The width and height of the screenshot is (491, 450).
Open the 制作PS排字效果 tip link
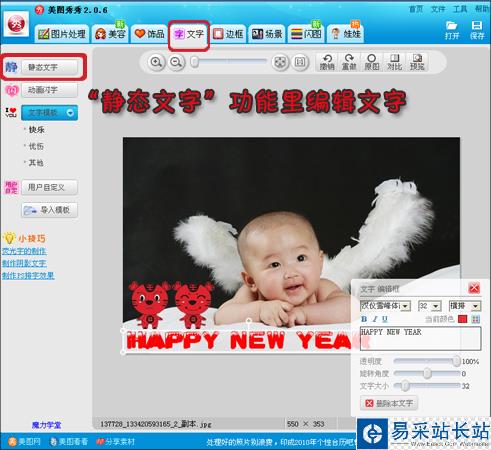28,275
